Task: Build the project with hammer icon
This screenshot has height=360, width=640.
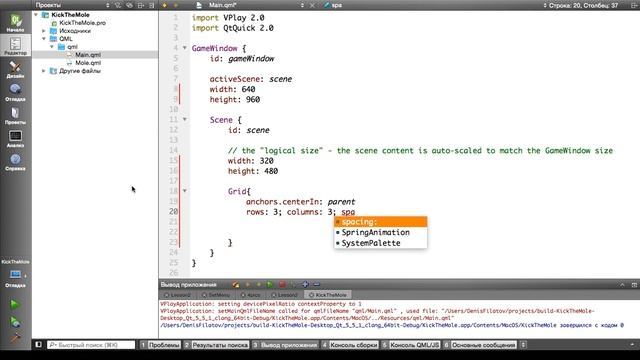Action: [15, 338]
